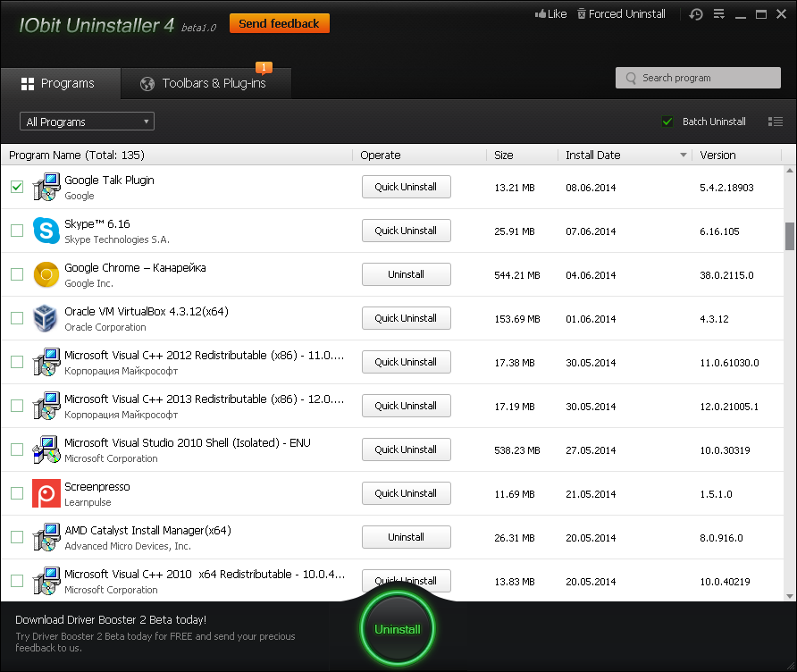The width and height of the screenshot is (797, 672).
Task: Quick Uninstall Visual Studio 2010 Shell
Action: 407,449
